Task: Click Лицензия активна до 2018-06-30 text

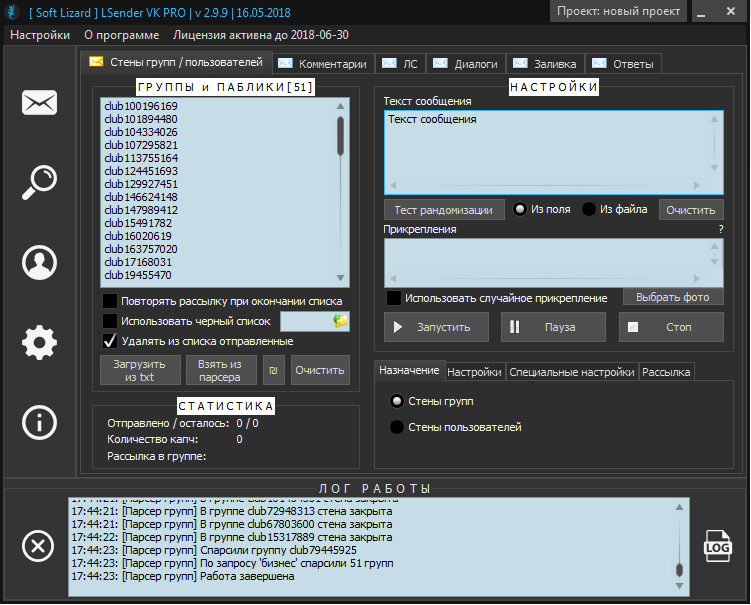Action: 261,35
